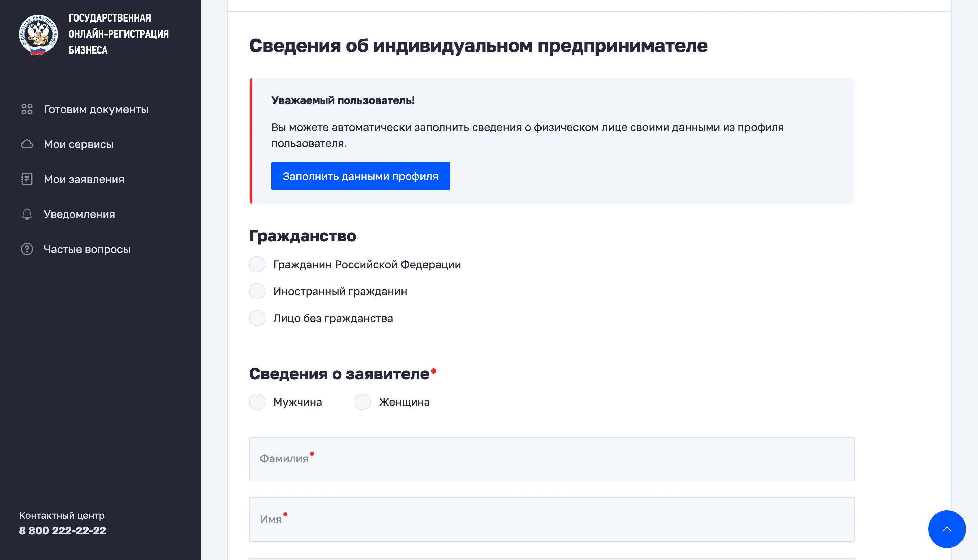This screenshot has height=560, width=978.
Task: Click the Заполнить данными профиля button
Action: [x=360, y=176]
